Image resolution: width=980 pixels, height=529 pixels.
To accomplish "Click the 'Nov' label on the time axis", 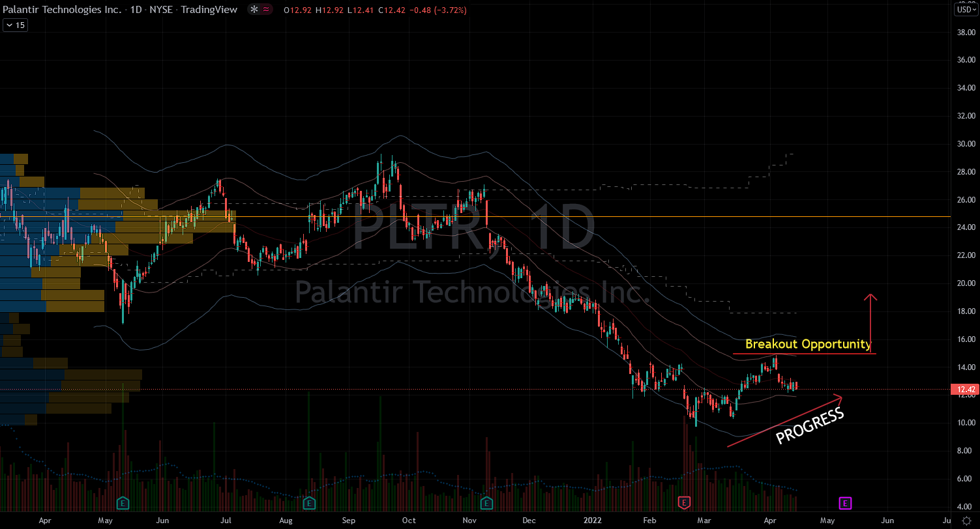I will tap(469, 521).
